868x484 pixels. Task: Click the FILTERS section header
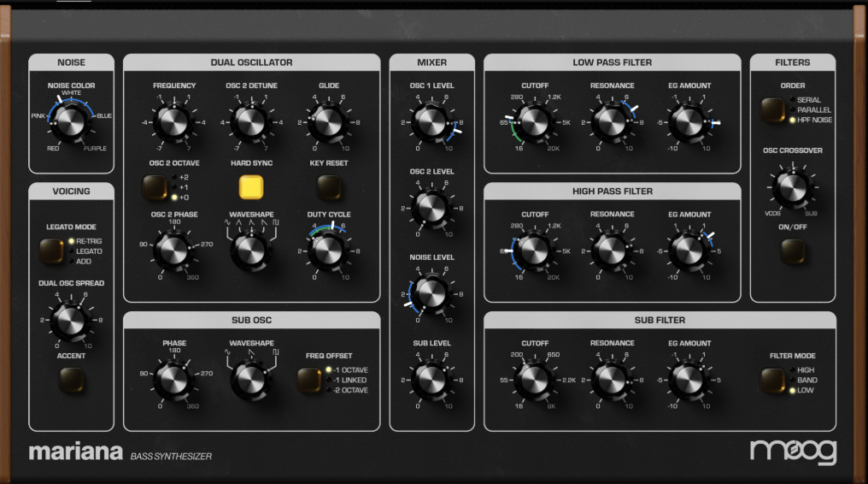(792, 62)
